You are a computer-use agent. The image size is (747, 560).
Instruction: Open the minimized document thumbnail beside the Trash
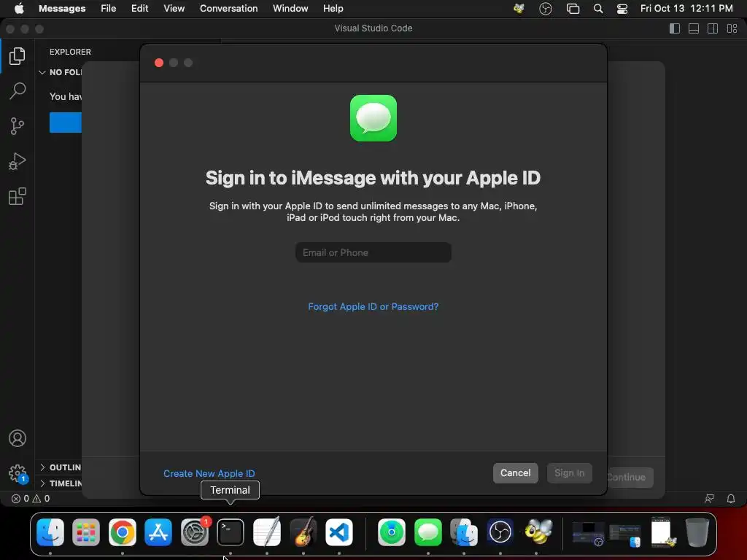662,532
